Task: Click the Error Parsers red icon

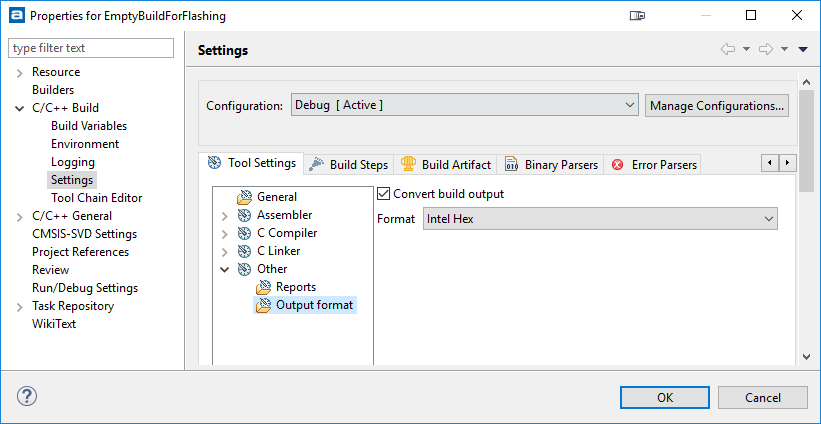Action: pyautogui.click(x=618, y=164)
